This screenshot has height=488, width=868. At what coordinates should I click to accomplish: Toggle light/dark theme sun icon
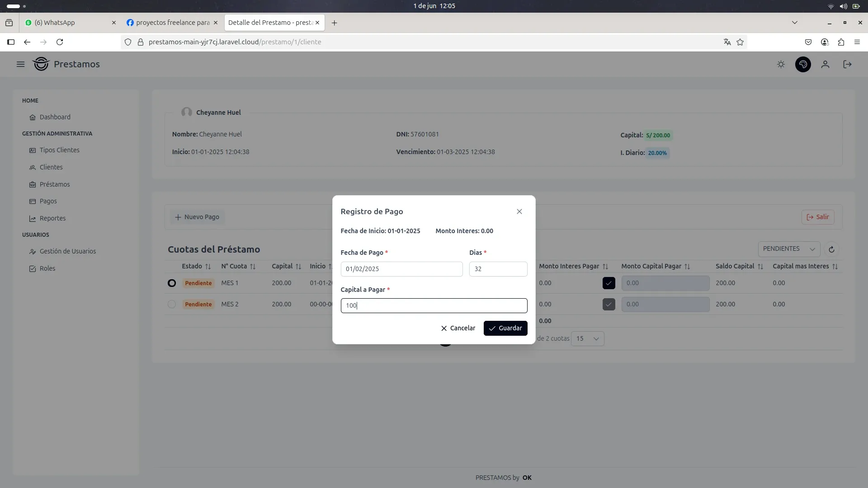[781, 64]
